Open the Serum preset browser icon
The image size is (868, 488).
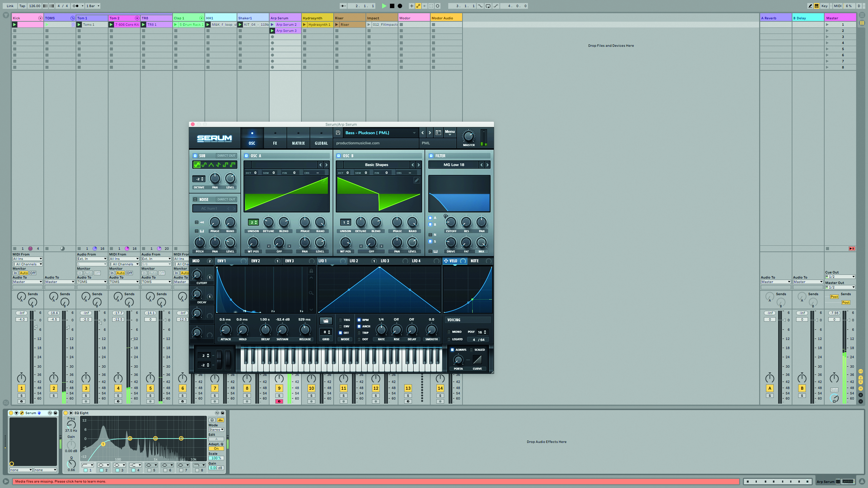[x=438, y=133]
